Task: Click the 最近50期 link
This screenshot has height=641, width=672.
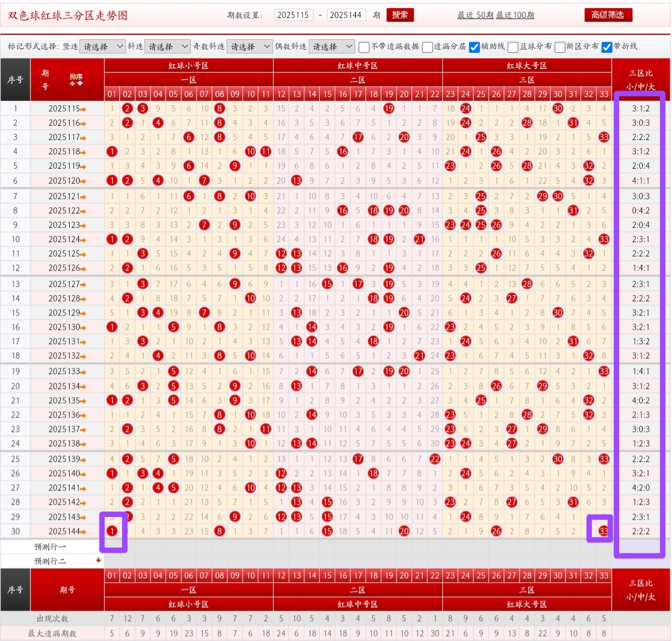Action: [475, 16]
